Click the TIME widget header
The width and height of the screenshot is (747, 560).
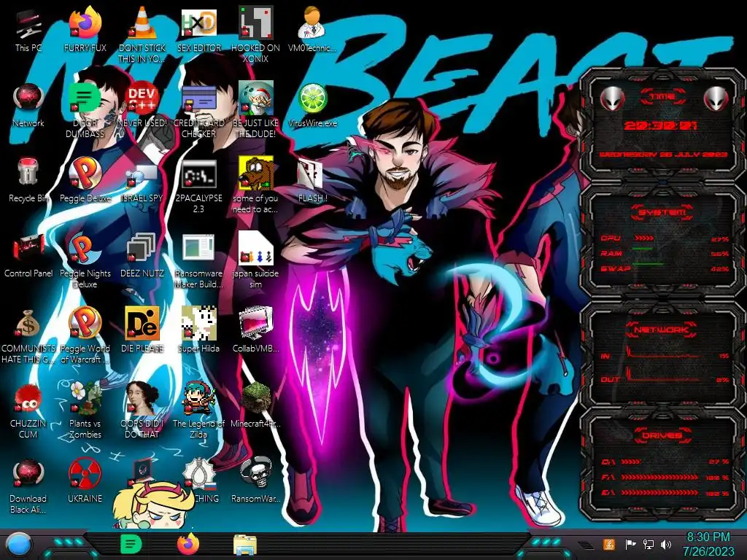click(662, 97)
